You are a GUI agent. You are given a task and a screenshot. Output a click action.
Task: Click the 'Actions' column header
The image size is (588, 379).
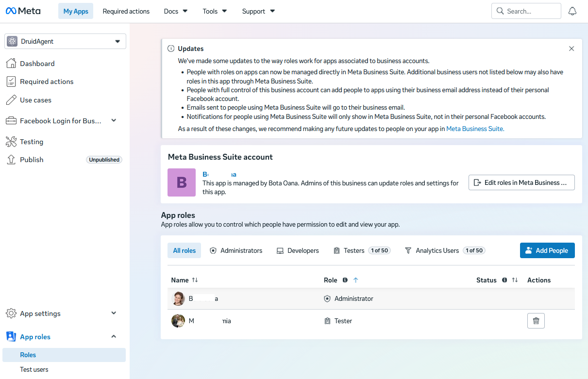539,280
